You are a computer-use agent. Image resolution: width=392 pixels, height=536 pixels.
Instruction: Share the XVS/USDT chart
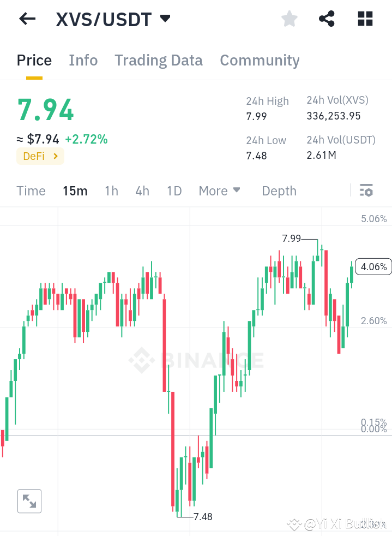(326, 19)
